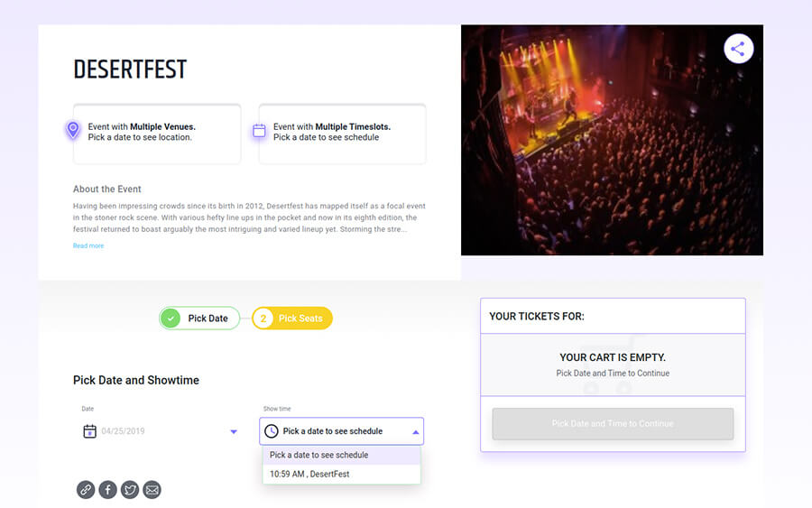Click the clock icon in Show time field
The image size is (812, 508).
[272, 430]
